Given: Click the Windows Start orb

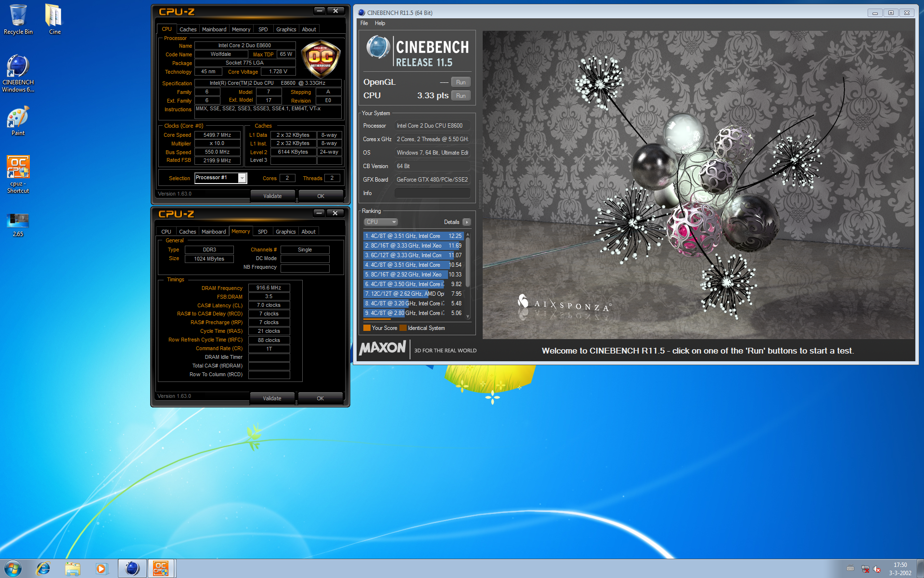Looking at the screenshot, I should [13, 568].
